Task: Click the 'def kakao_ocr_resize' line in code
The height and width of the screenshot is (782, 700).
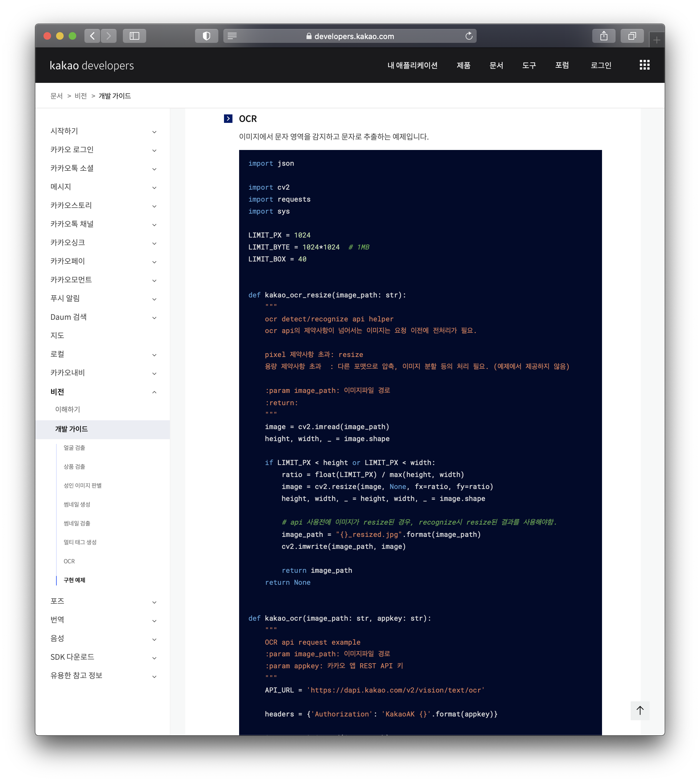Action: (x=327, y=295)
